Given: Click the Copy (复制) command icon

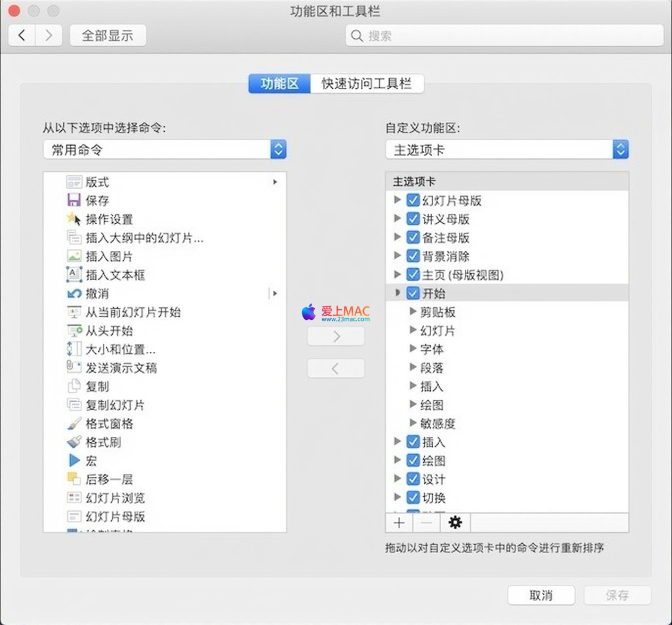Looking at the screenshot, I should [74, 386].
